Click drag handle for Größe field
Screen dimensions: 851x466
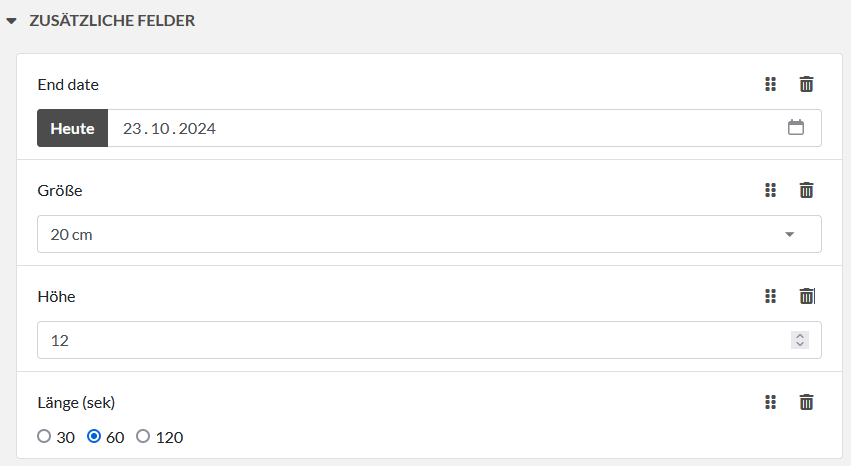click(x=770, y=190)
